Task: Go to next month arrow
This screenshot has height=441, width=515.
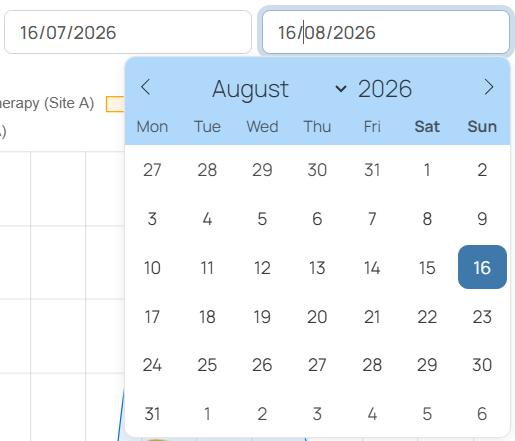Action: [489, 87]
